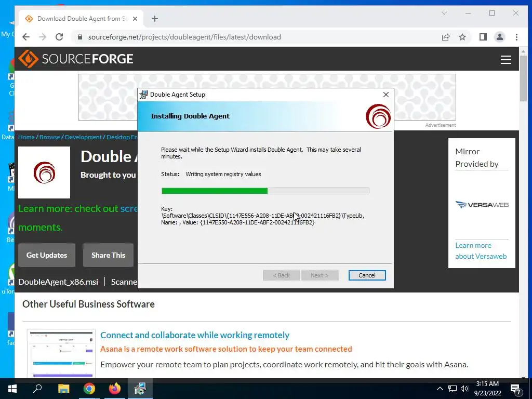Click the SourceForge logo

(76, 59)
